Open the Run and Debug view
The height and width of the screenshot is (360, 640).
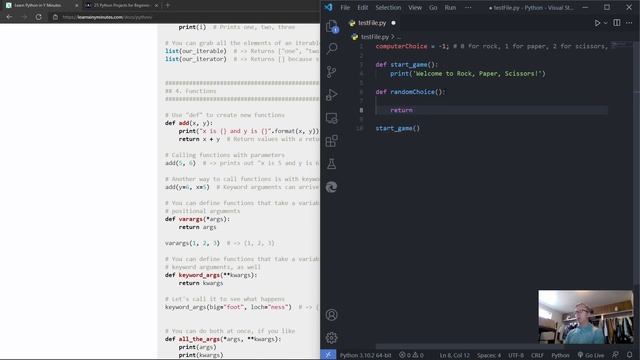point(331,95)
